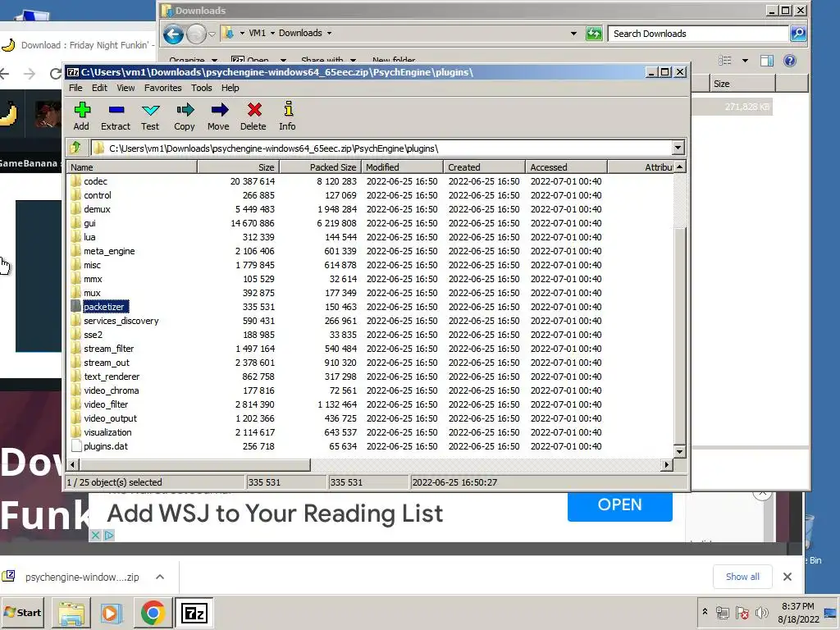The image size is (840, 630).
Task: Select the text_renderer folder
Action: 112,376
